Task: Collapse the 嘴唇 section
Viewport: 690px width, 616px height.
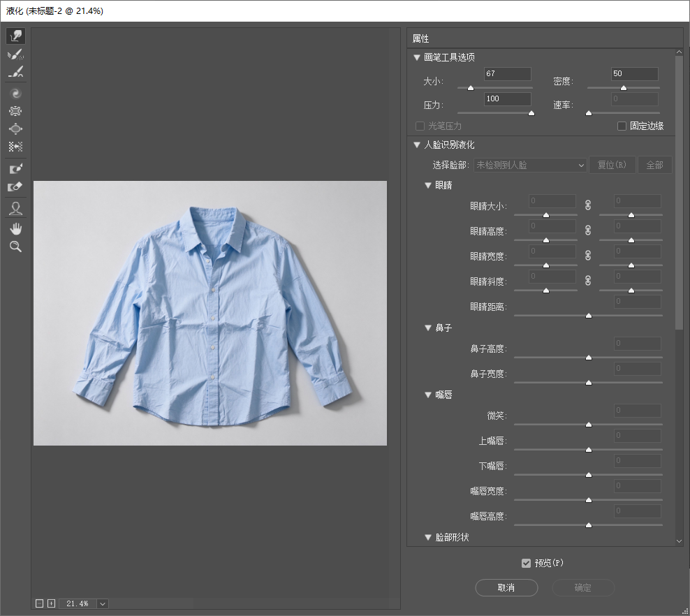Action: click(x=427, y=395)
